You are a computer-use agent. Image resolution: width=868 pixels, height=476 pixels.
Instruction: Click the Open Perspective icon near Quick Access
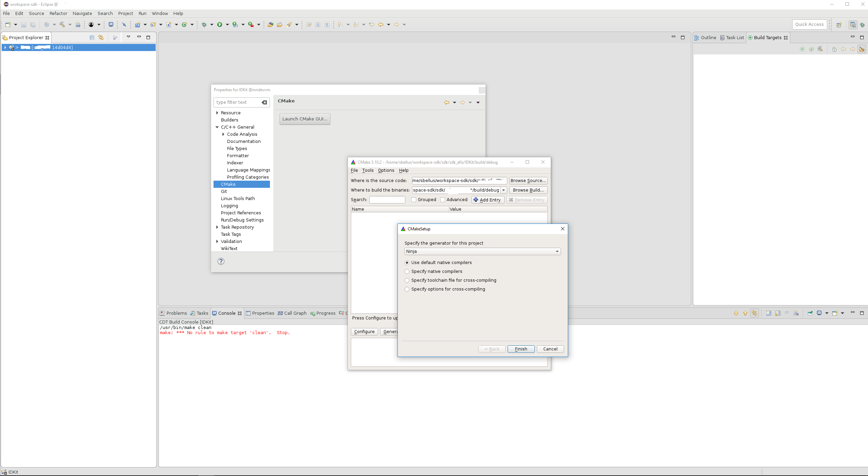coord(839,24)
